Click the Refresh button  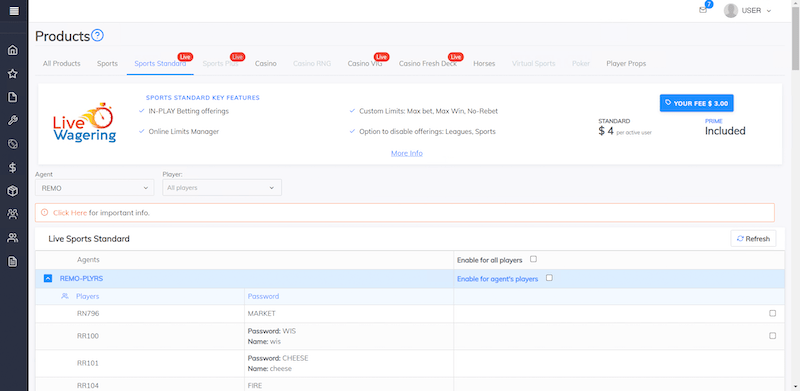[x=754, y=238]
